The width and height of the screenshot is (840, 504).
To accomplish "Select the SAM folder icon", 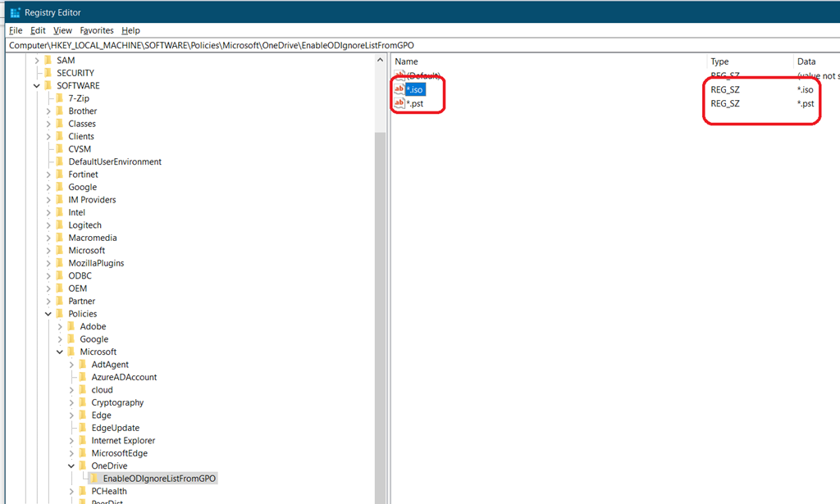I will 48,61.
